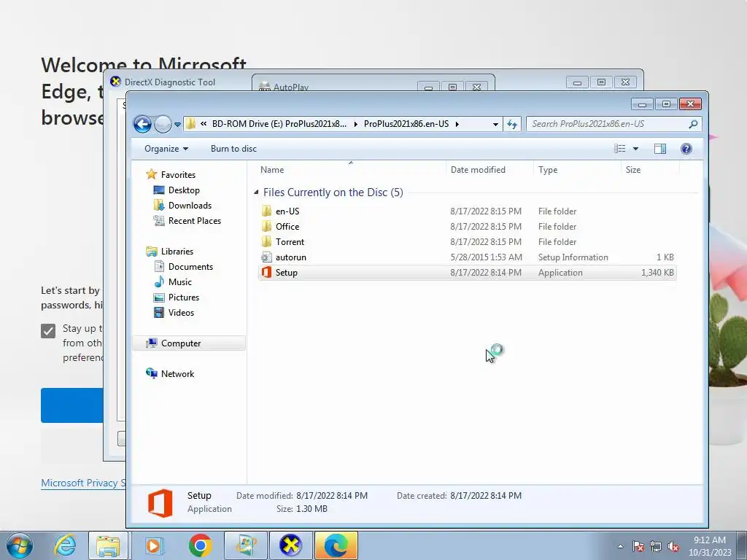The image size is (747, 560).
Task: Toggle the preview pane icon
Action: click(x=659, y=149)
